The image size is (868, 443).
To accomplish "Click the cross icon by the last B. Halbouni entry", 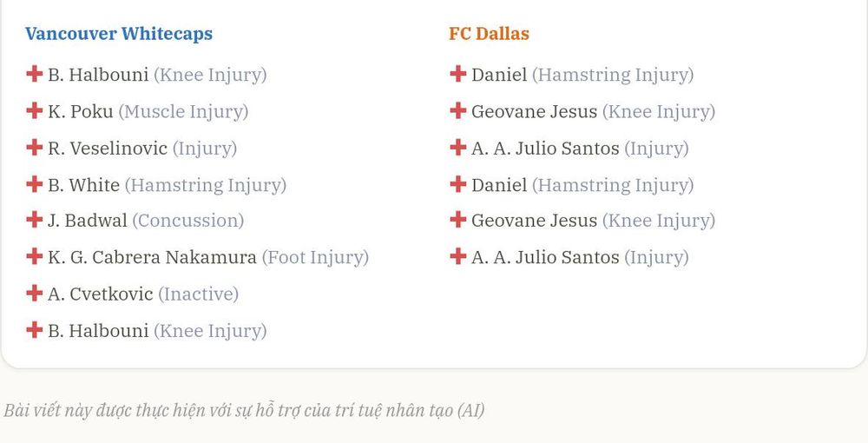I will (35, 329).
